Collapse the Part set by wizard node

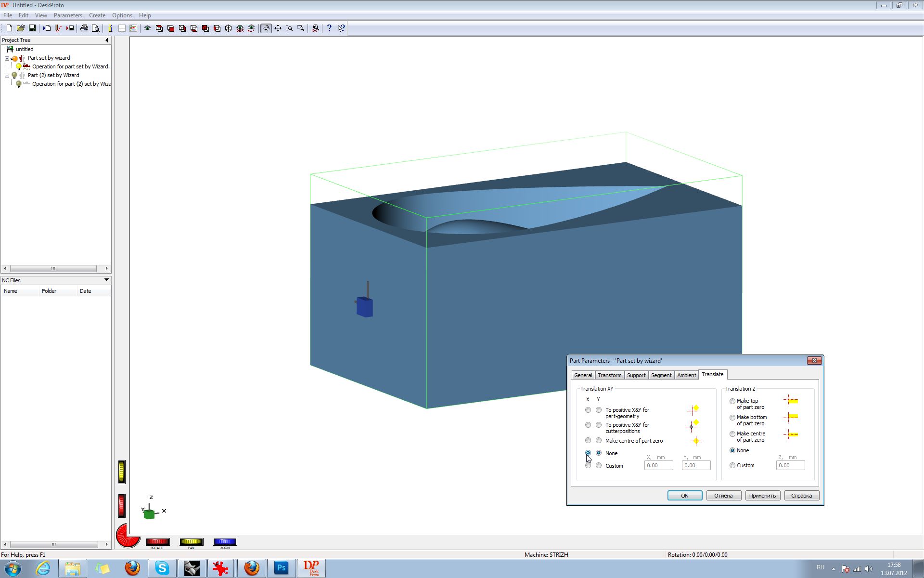tap(7, 58)
